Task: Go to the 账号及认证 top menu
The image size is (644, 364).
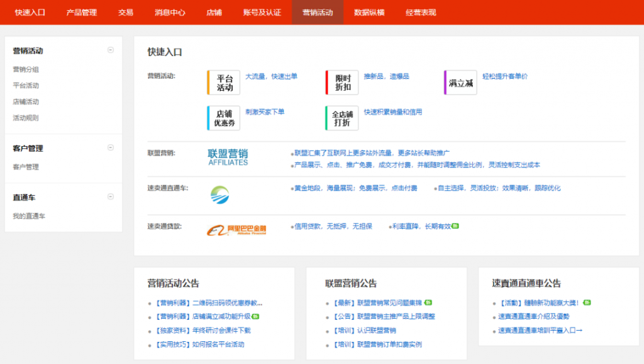Action: pyautogui.click(x=262, y=12)
